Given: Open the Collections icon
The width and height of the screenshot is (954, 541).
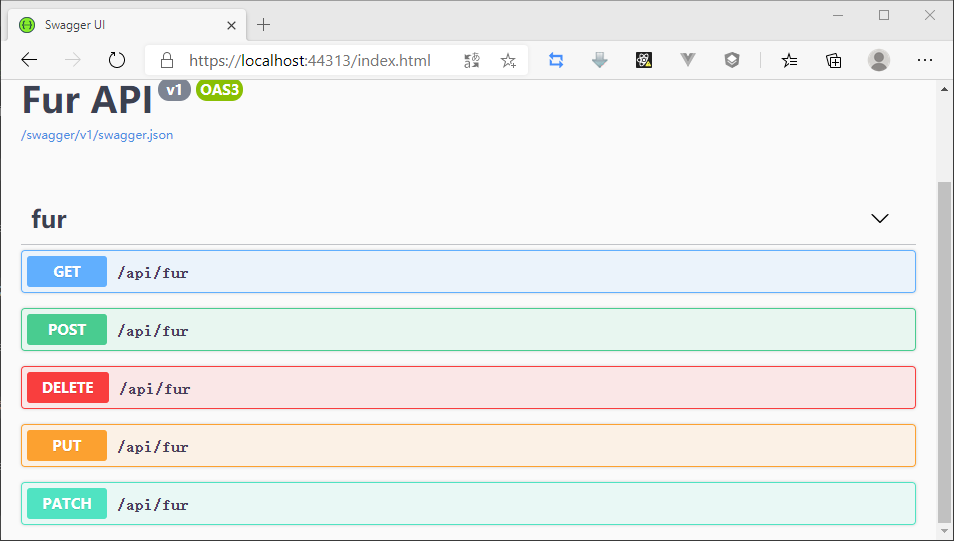Looking at the screenshot, I should [x=833, y=60].
